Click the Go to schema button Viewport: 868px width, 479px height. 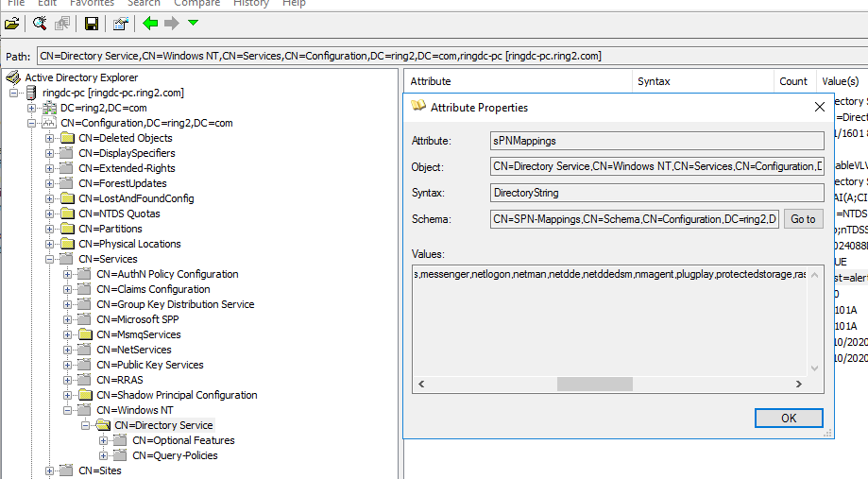coord(803,219)
